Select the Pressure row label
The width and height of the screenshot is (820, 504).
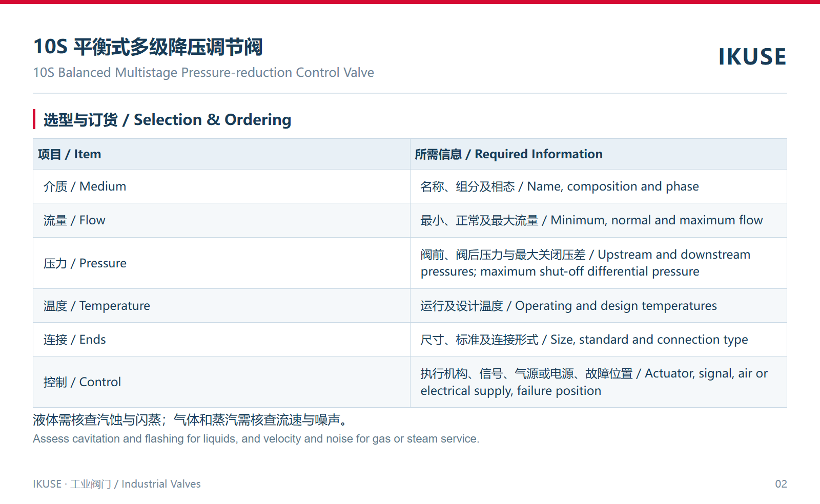(x=85, y=263)
